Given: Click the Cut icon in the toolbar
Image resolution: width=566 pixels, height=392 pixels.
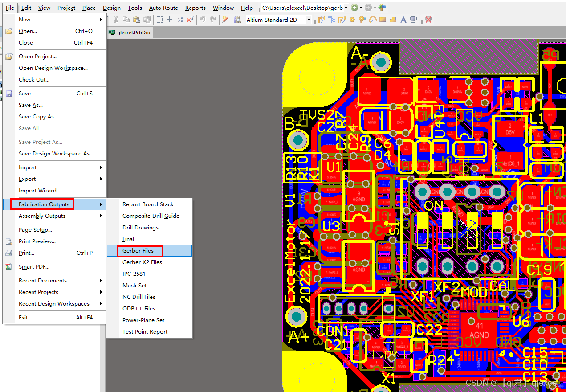Looking at the screenshot, I should pyautogui.click(x=116, y=20).
